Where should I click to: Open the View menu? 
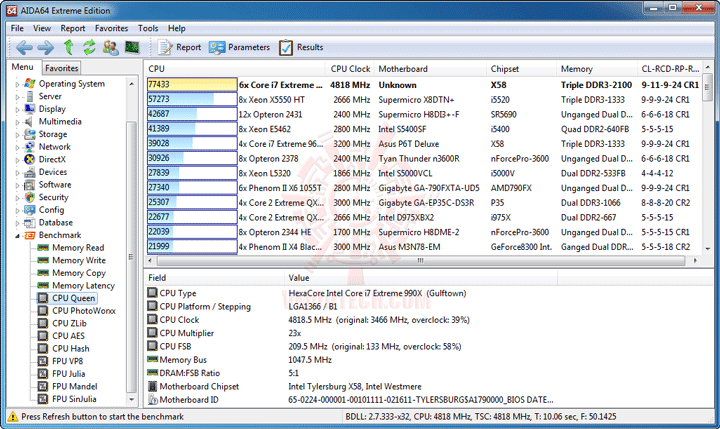click(x=42, y=28)
